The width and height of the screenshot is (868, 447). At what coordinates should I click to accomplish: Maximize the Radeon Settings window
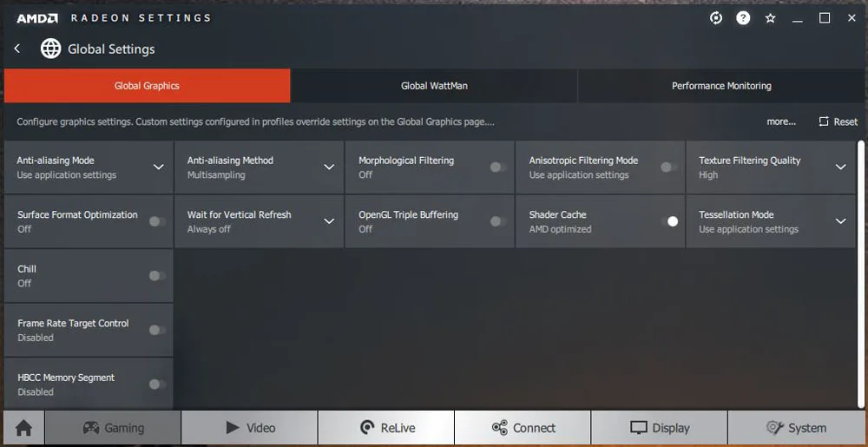tap(825, 18)
